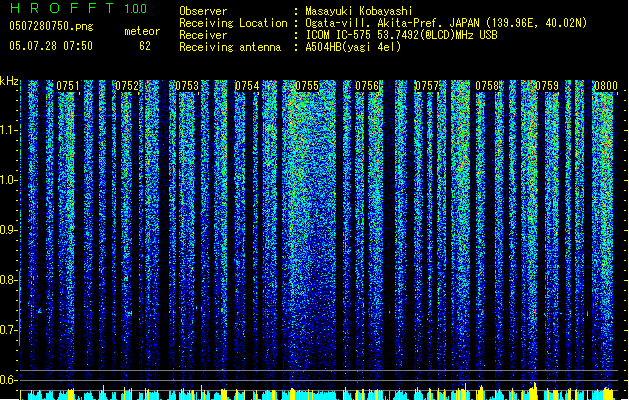Click the 0752 time marker
Image resolution: width=629 pixels, height=400 pixels.
(127, 86)
